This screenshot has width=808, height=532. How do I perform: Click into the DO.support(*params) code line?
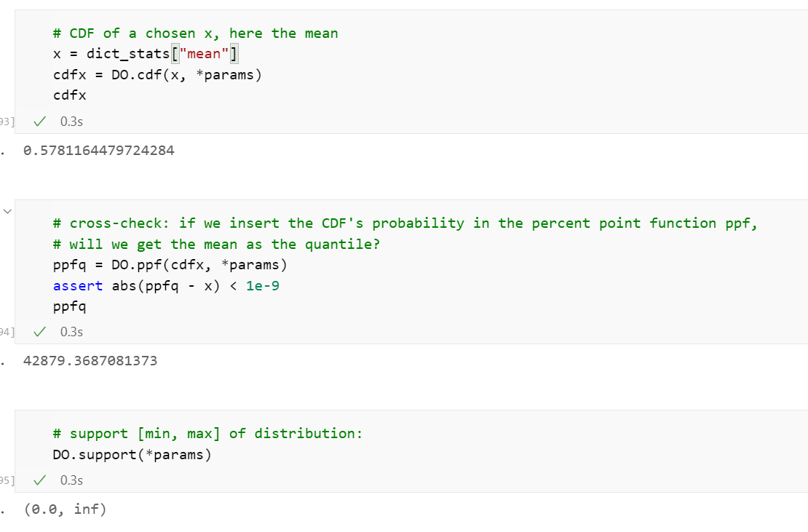132,455
